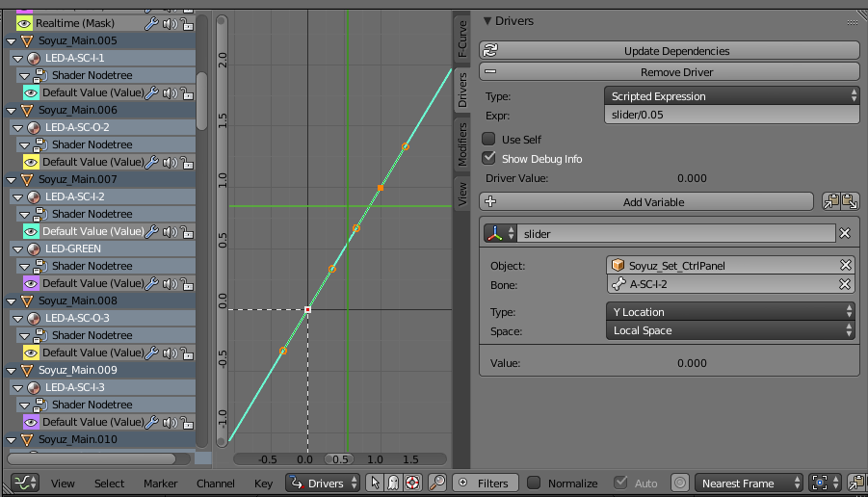
Task: Click the Expr field containing slider/0.05
Action: point(731,115)
